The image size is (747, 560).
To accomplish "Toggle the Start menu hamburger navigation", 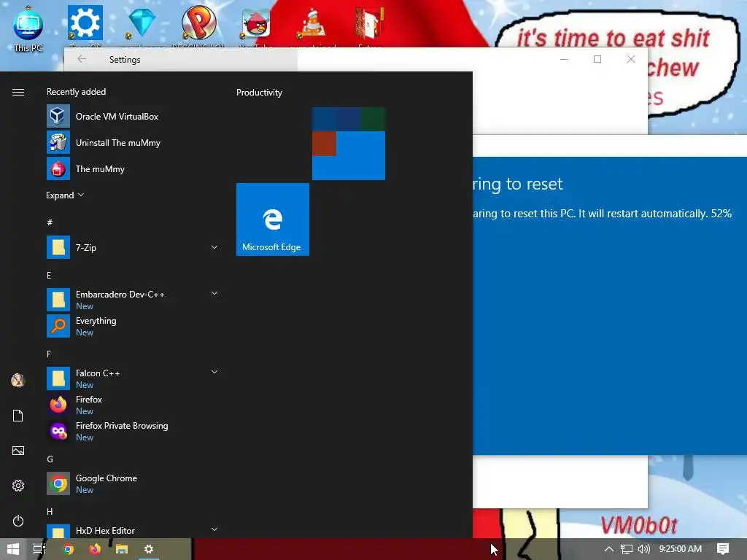I will point(18,92).
